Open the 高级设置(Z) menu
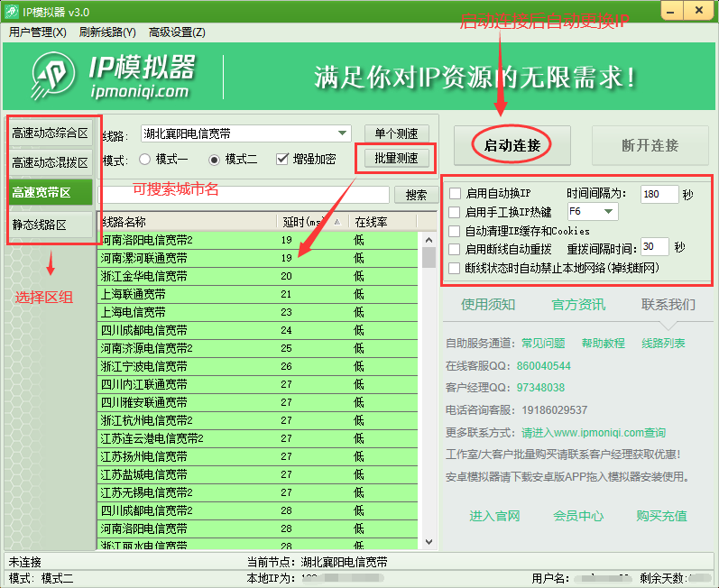This screenshot has height=588, width=719. coord(177,32)
